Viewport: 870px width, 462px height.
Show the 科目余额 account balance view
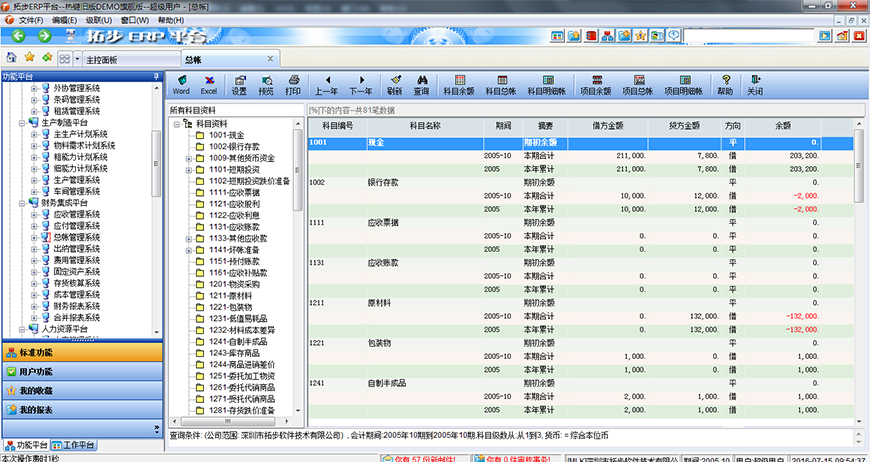pyautogui.click(x=458, y=84)
